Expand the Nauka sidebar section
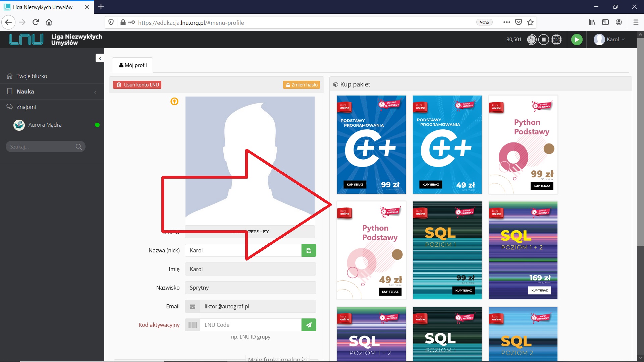 (x=52, y=92)
